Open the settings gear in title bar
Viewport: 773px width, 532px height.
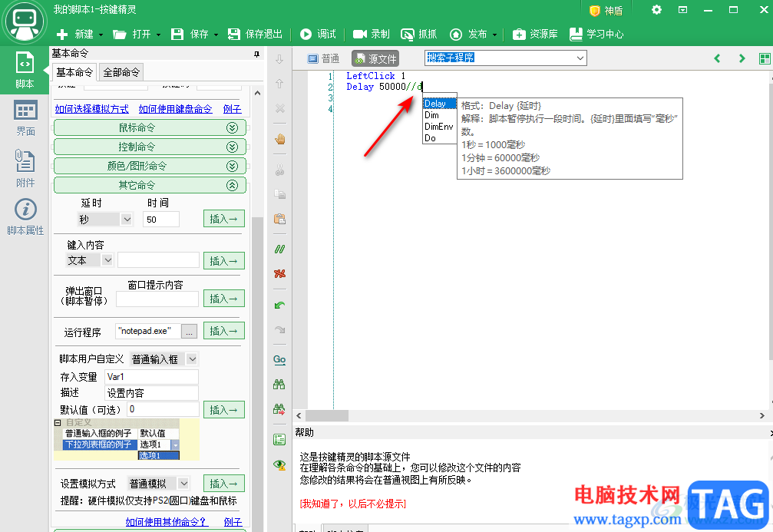(656, 9)
